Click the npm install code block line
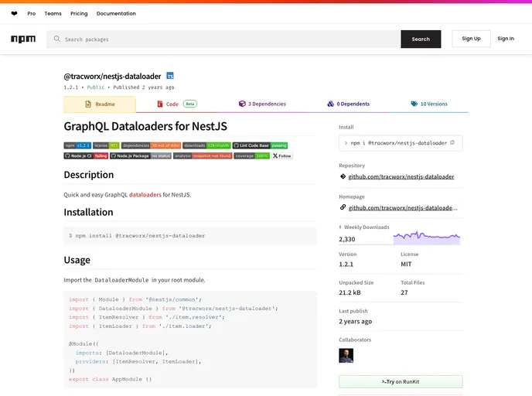 (137, 235)
